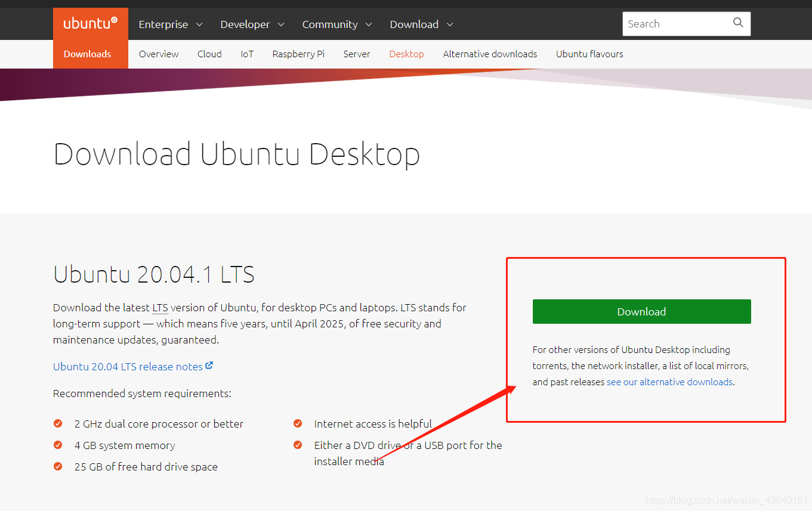Click the checkmark icon beside Internet access is helpful

(298, 423)
